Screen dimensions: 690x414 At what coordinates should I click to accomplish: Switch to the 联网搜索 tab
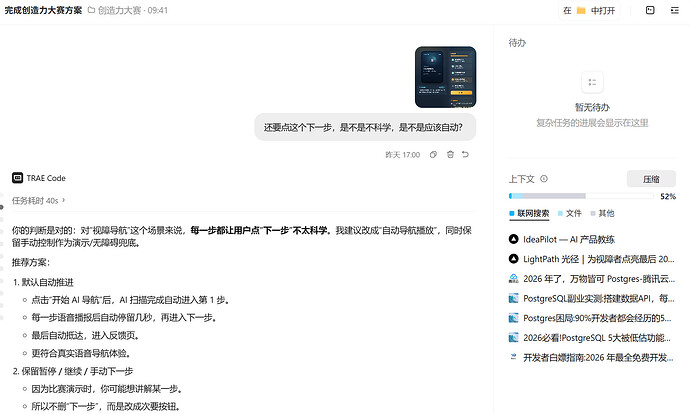[529, 213]
